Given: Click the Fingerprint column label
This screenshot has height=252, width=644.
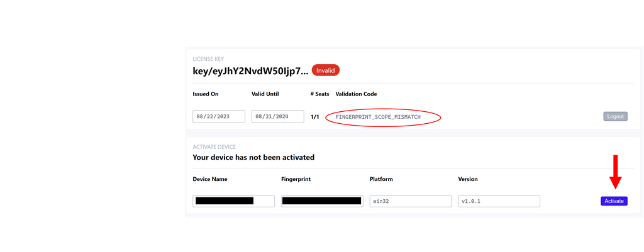Looking at the screenshot, I should [x=296, y=179].
